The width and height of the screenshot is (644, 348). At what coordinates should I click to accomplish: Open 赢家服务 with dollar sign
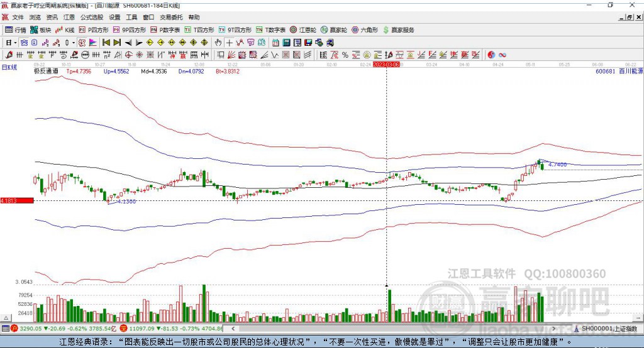point(398,30)
